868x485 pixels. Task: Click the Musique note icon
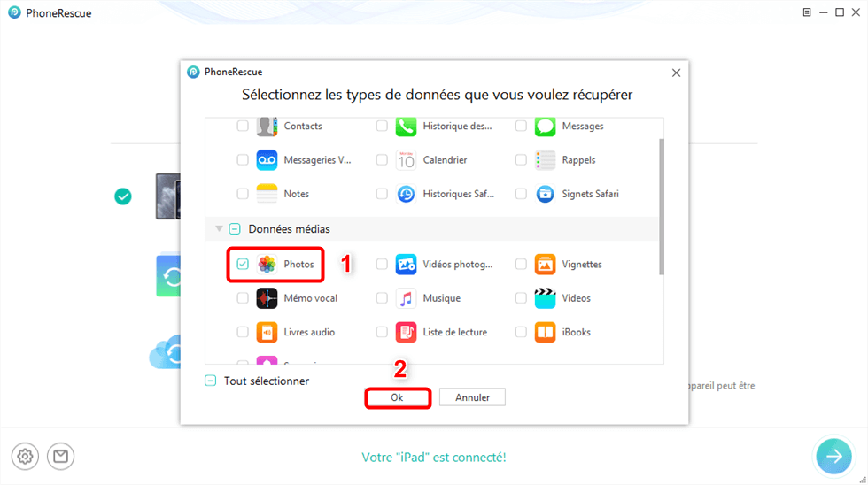tap(406, 298)
